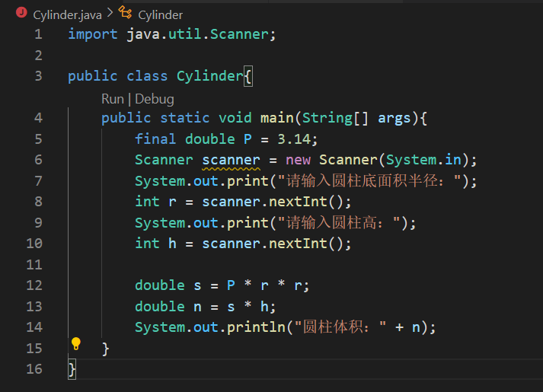Screen dimensions: 543x392
Task: Click 'nextInt' on line 10
Action: tap(299, 244)
